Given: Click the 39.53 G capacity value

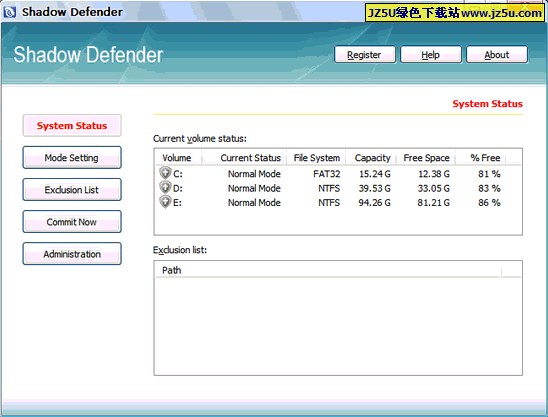Looking at the screenshot, I should 375,188.
